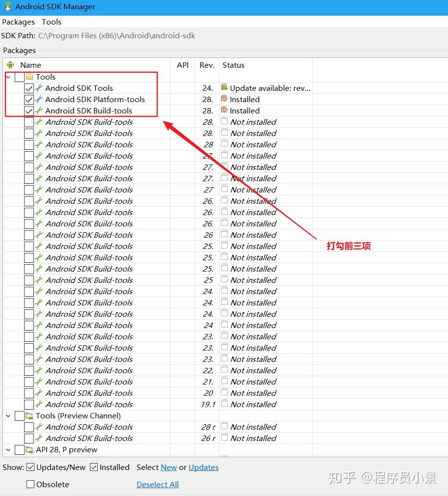Image resolution: width=448 pixels, height=496 pixels.
Task: Click the Tools folder icon
Action: [x=29, y=77]
